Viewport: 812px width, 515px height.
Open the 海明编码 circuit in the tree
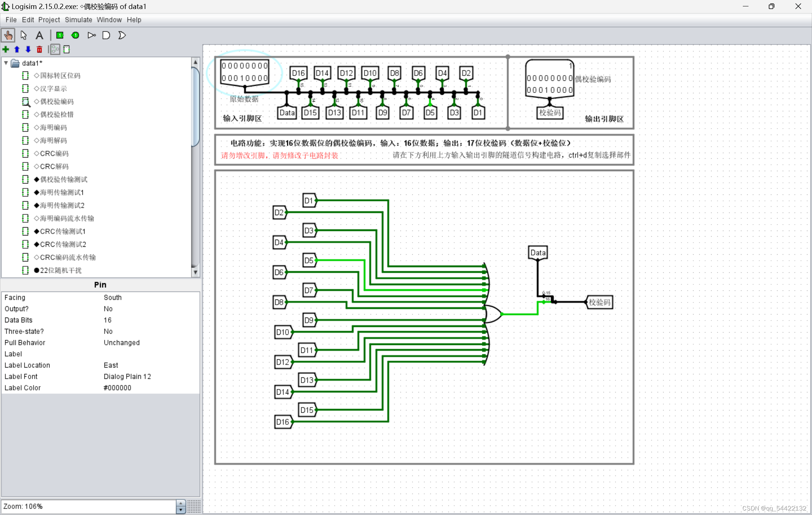53,128
